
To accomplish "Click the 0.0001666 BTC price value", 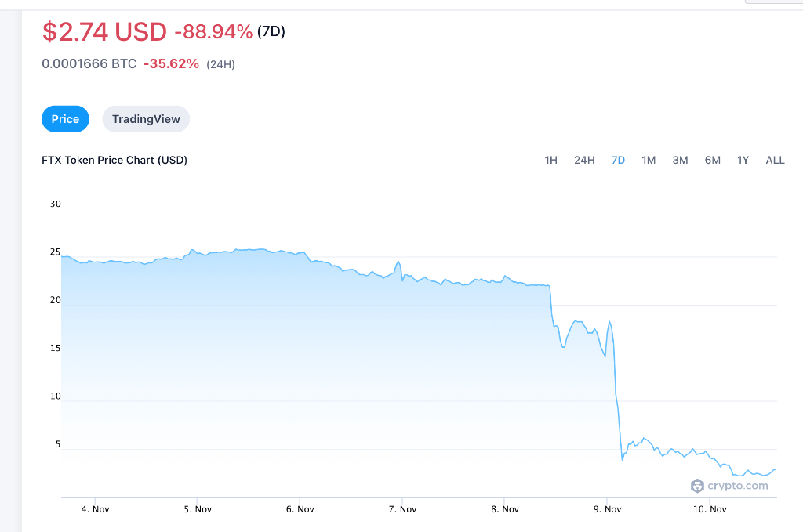I will [x=89, y=63].
